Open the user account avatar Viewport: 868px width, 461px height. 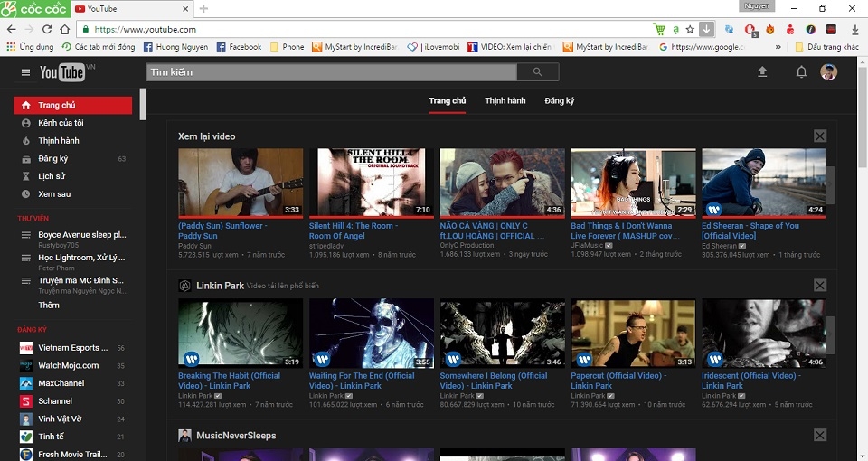(x=828, y=71)
